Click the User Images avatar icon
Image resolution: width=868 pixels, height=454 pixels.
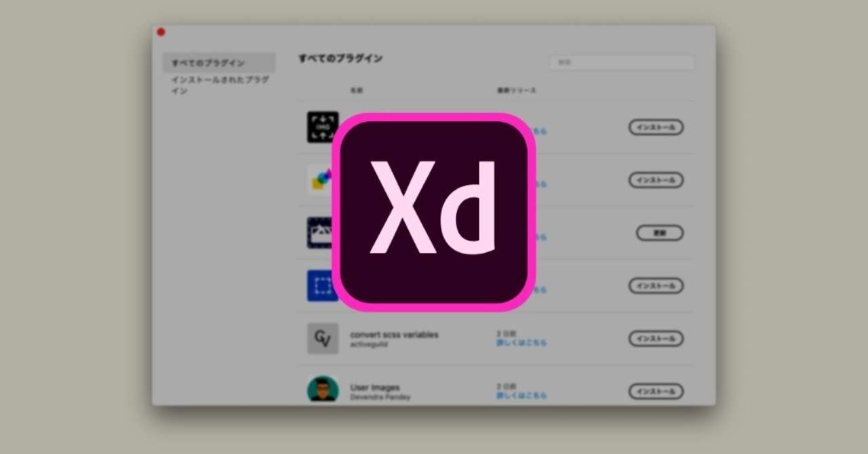click(x=323, y=390)
